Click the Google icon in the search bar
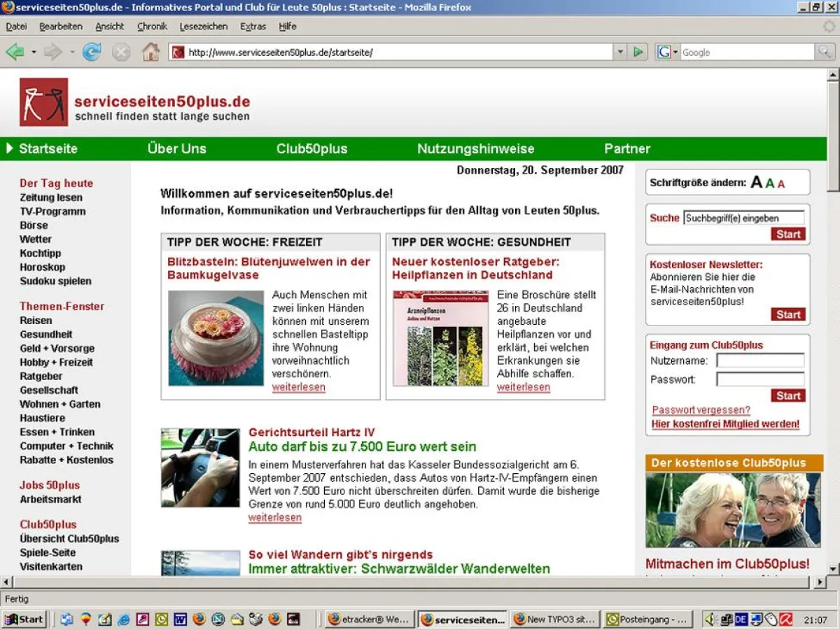The image size is (840, 630). pos(663,52)
